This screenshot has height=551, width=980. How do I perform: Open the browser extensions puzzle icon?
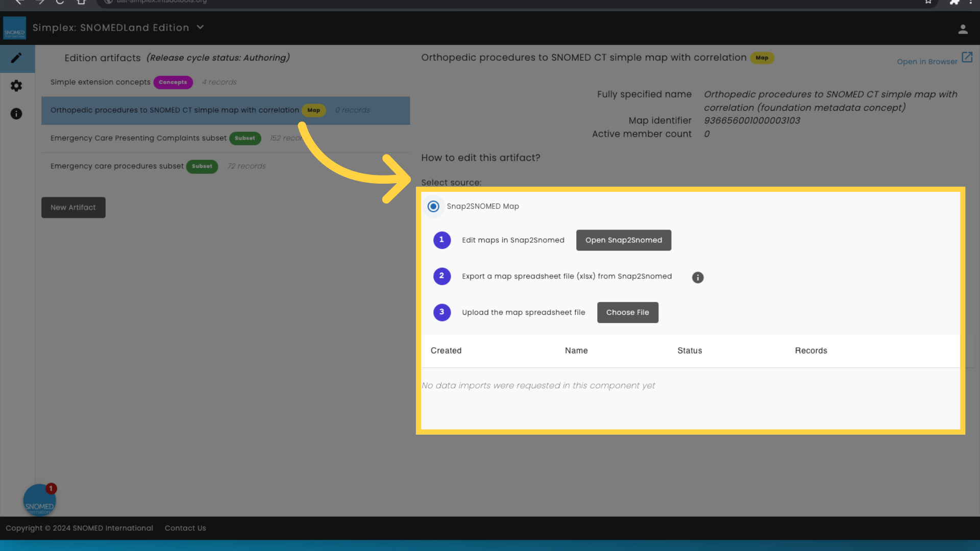pos(954,2)
